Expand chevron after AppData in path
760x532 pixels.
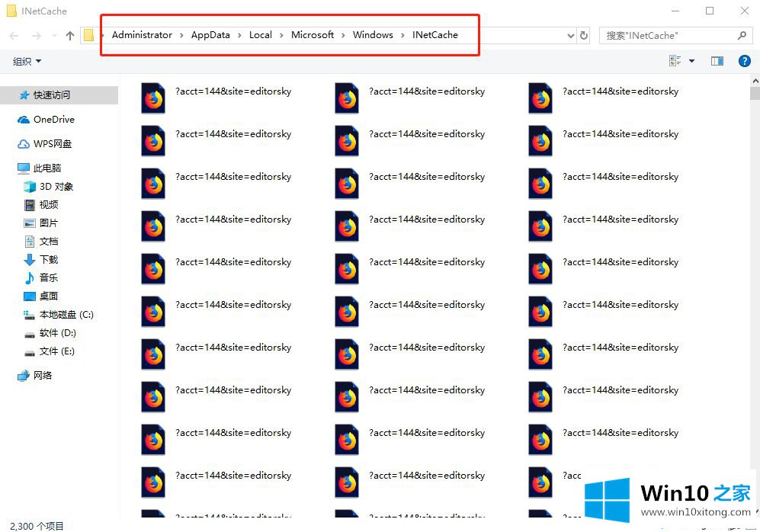(239, 35)
